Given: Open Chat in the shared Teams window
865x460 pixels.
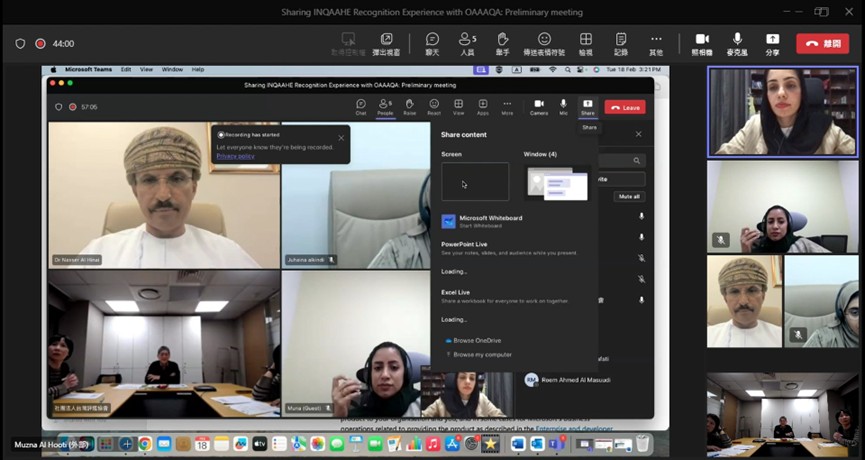Looking at the screenshot, I should tap(361, 107).
